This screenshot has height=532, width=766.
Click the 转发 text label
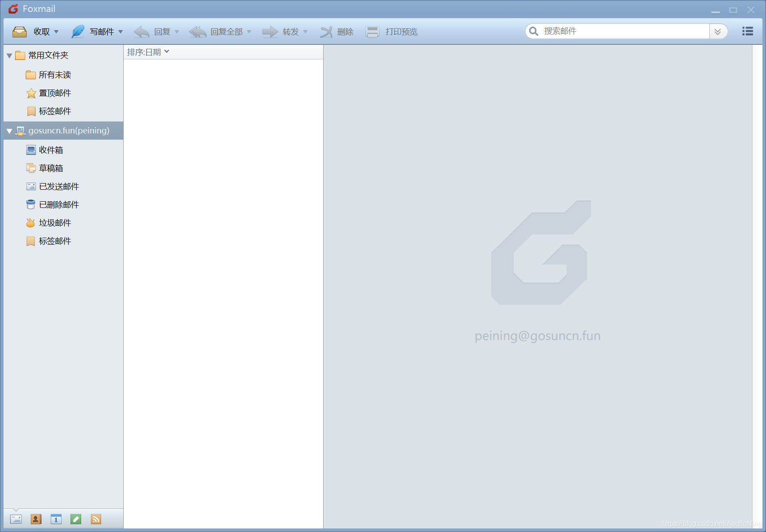pos(291,31)
